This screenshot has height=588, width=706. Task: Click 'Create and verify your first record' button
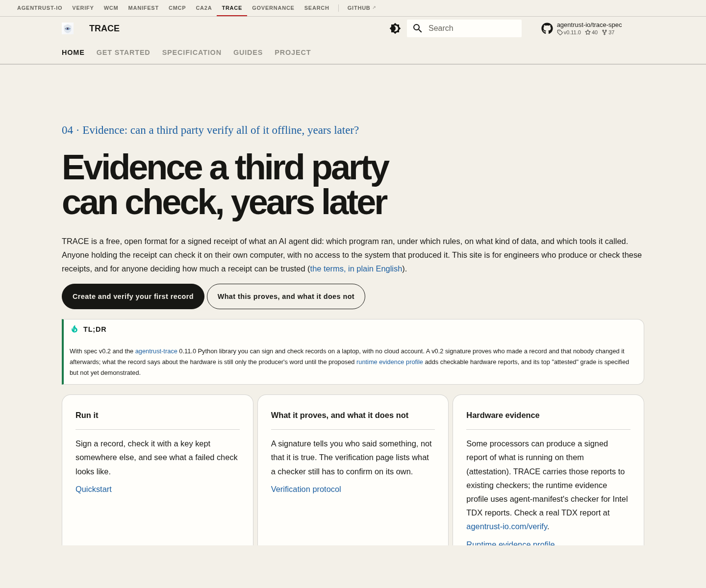point(133,296)
